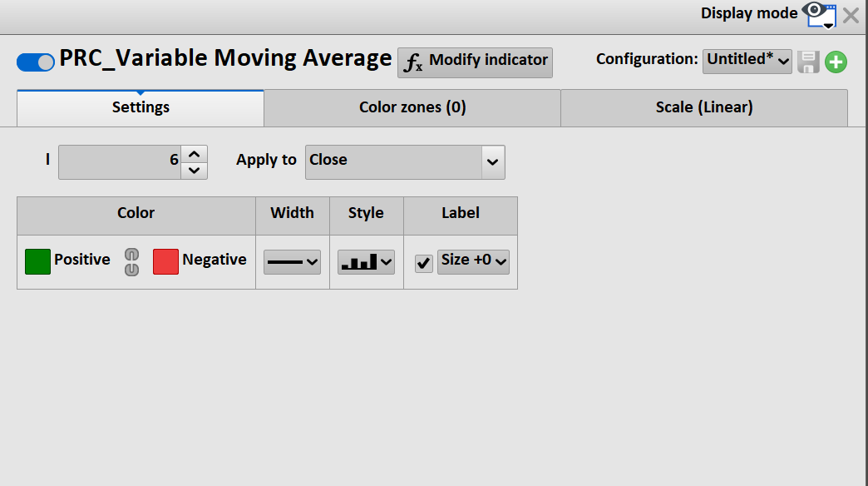This screenshot has width=868, height=486.
Task: Click the green add configuration plus icon
Action: point(836,62)
